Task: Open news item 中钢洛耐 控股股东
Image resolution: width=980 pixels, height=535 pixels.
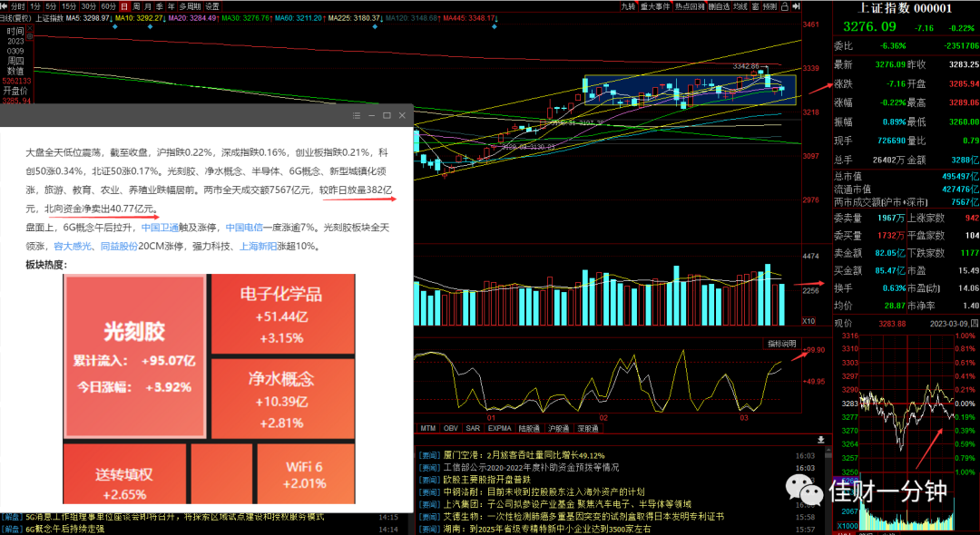Action: [543, 492]
